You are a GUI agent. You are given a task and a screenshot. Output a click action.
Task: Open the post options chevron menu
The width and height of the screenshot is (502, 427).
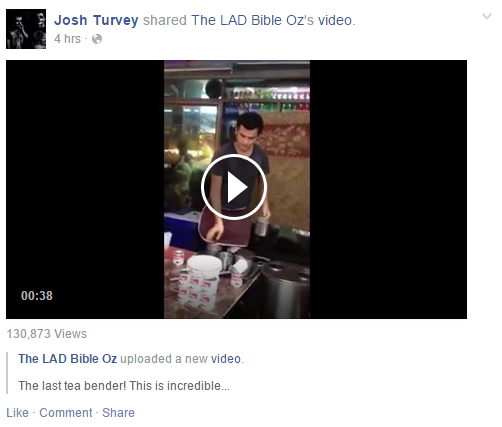pos(487,16)
